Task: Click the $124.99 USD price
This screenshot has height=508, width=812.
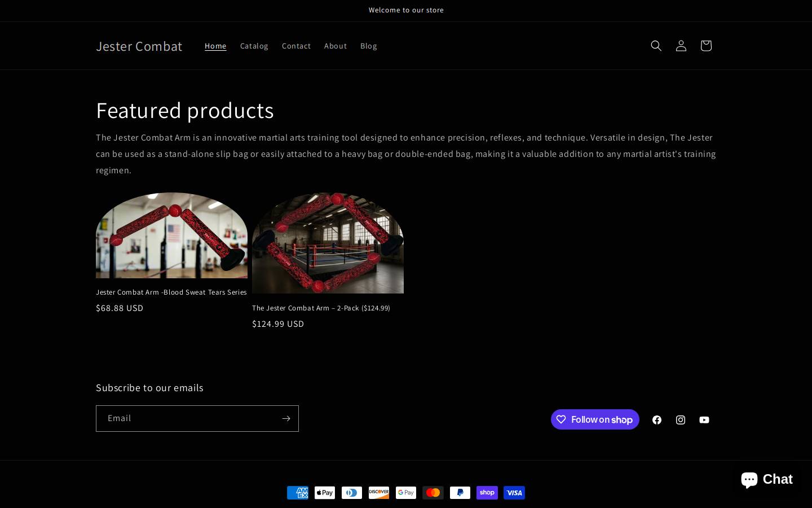Action: (x=278, y=323)
